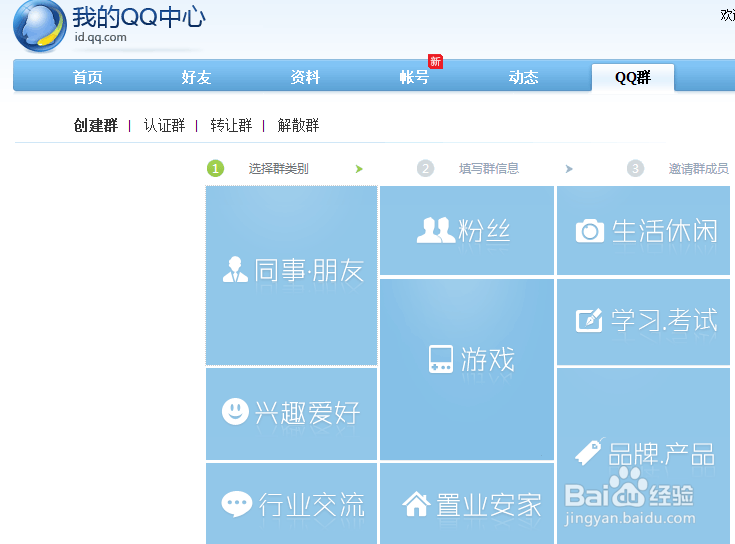Click the two-people icon on 粉丝 tile
735x544 pixels.
click(x=436, y=230)
